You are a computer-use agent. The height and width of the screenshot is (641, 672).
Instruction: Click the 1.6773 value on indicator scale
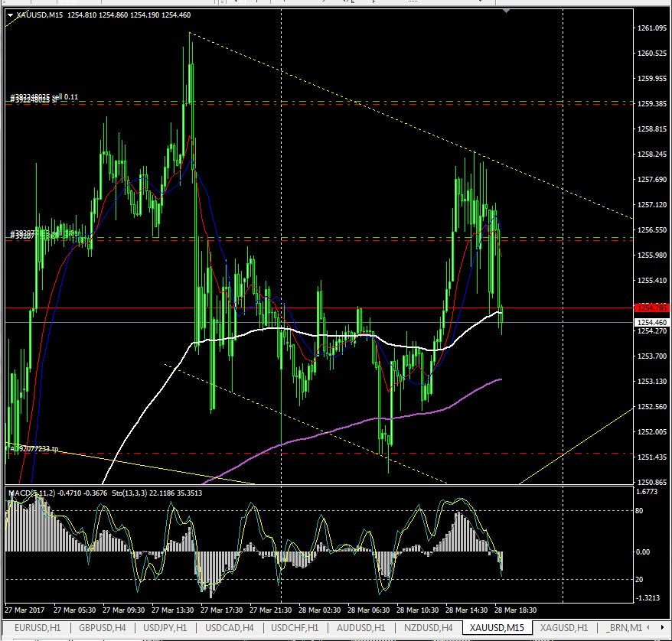click(x=647, y=492)
